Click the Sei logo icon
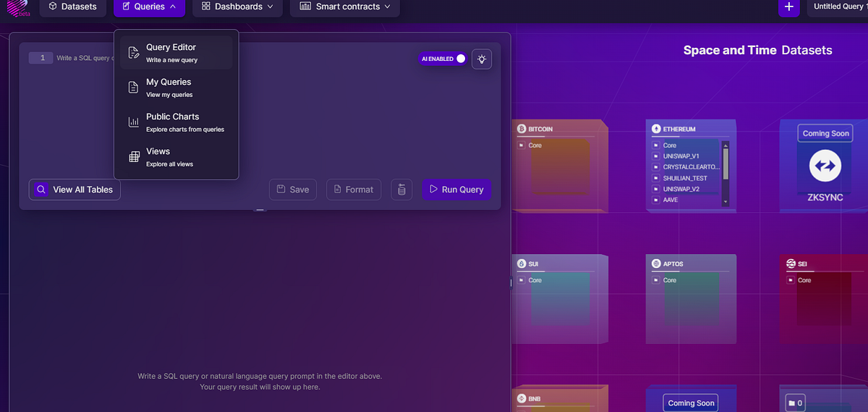868x412 pixels. pyautogui.click(x=791, y=264)
